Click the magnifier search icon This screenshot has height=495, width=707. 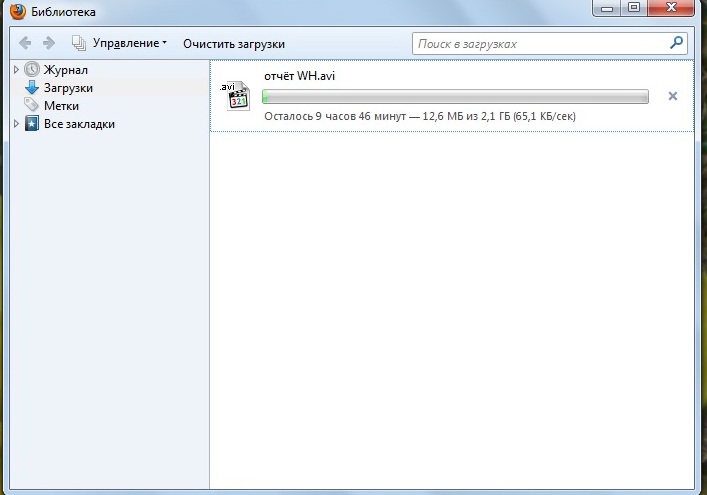(x=676, y=43)
